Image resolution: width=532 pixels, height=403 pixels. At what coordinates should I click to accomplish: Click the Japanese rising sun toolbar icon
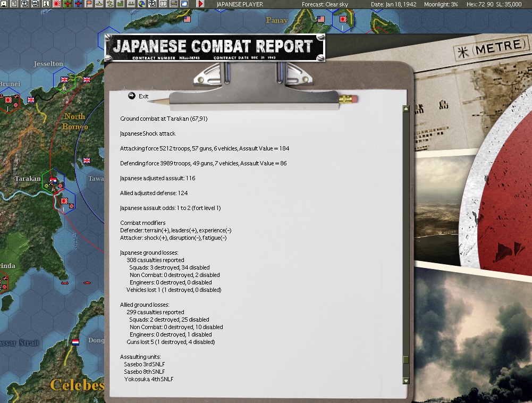click(x=57, y=4)
